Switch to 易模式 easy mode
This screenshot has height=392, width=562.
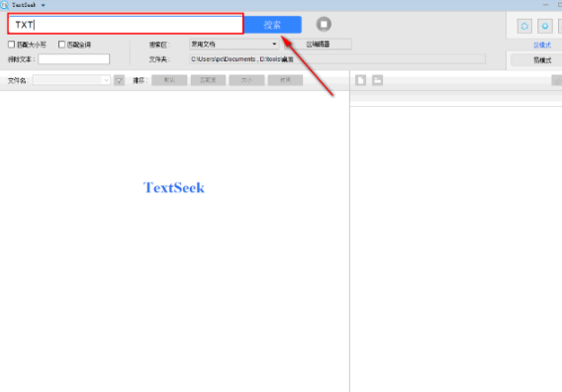536,60
